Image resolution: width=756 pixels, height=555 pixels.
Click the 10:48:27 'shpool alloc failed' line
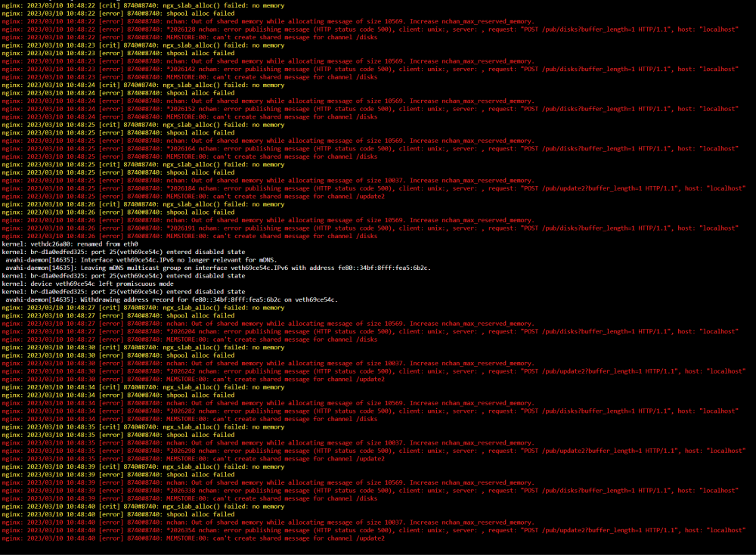(x=118, y=316)
